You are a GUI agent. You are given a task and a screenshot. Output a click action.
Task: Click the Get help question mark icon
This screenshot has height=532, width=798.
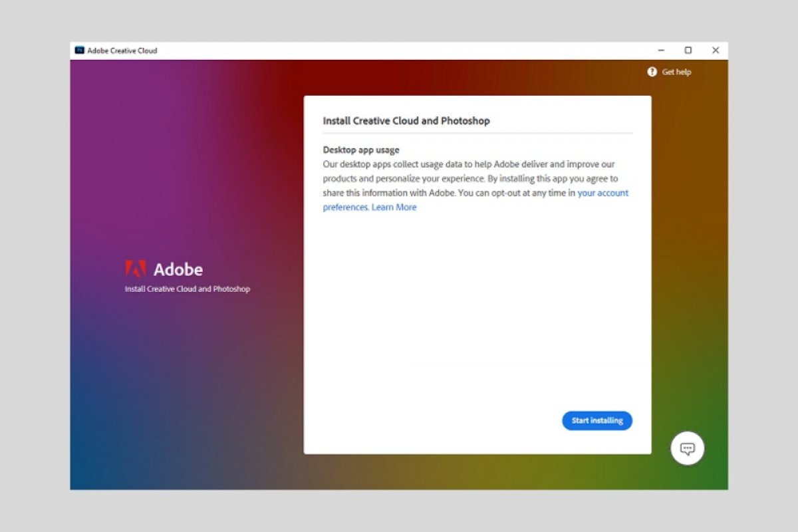click(x=652, y=72)
